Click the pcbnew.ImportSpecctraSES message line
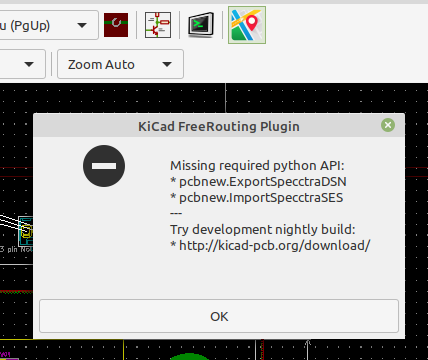Viewport: 428px width, 360px height. pyautogui.click(x=257, y=198)
